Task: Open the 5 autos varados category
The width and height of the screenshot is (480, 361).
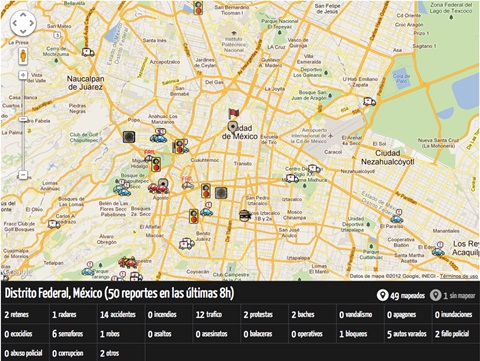Action: click(407, 334)
